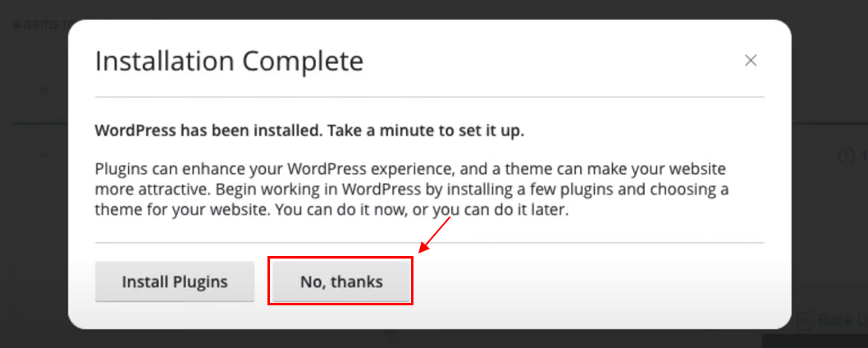Click the dimmed warning icon at right edge

[x=846, y=155]
